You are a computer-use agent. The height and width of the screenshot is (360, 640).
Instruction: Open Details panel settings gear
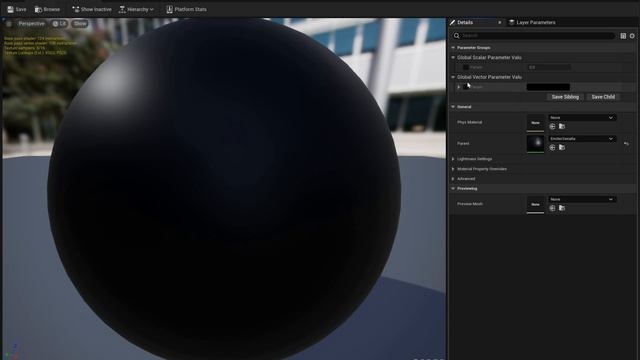pos(632,36)
